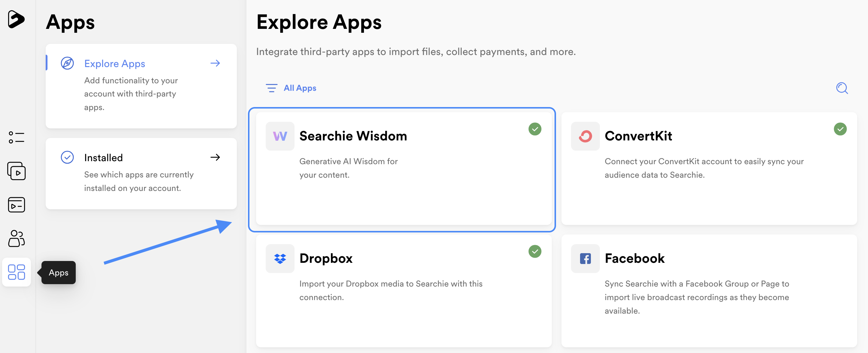Viewport: 868px width, 353px height.
Task: Open the Facebook app title
Action: (634, 258)
